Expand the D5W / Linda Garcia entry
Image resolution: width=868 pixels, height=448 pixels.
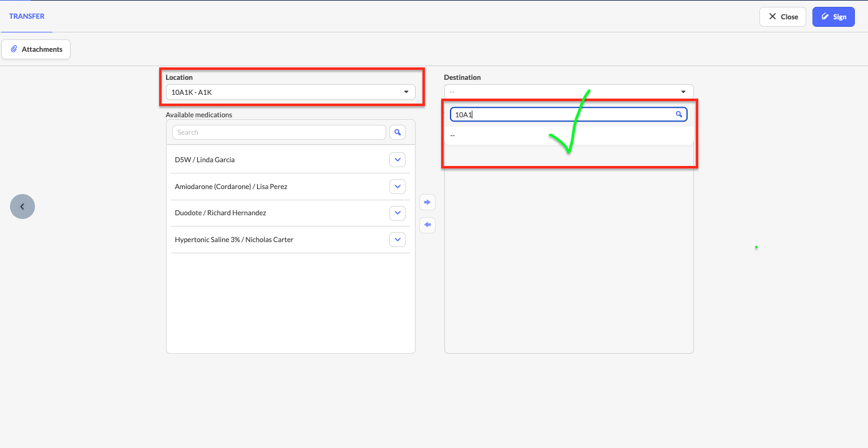click(397, 160)
